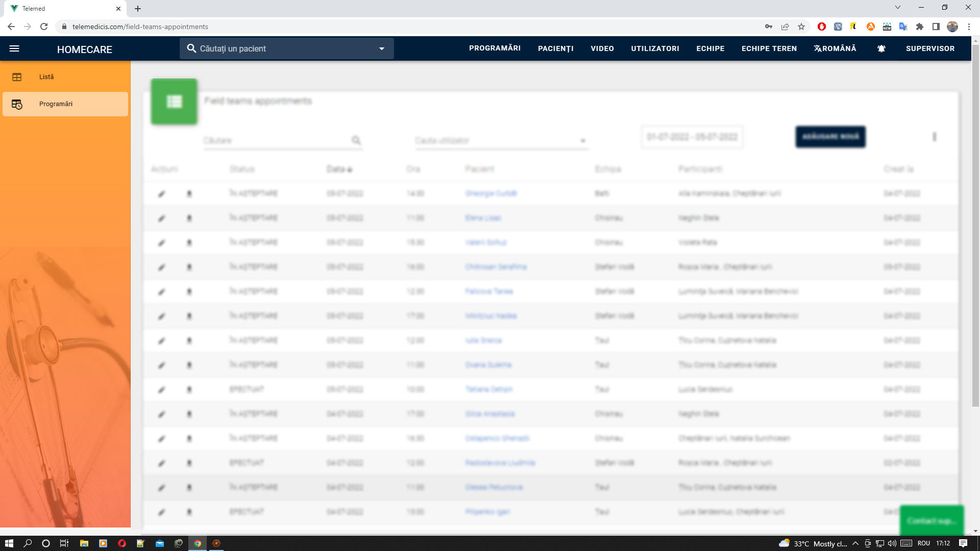
Task: Click the Programări calendar-clock icon
Action: [x=17, y=104]
